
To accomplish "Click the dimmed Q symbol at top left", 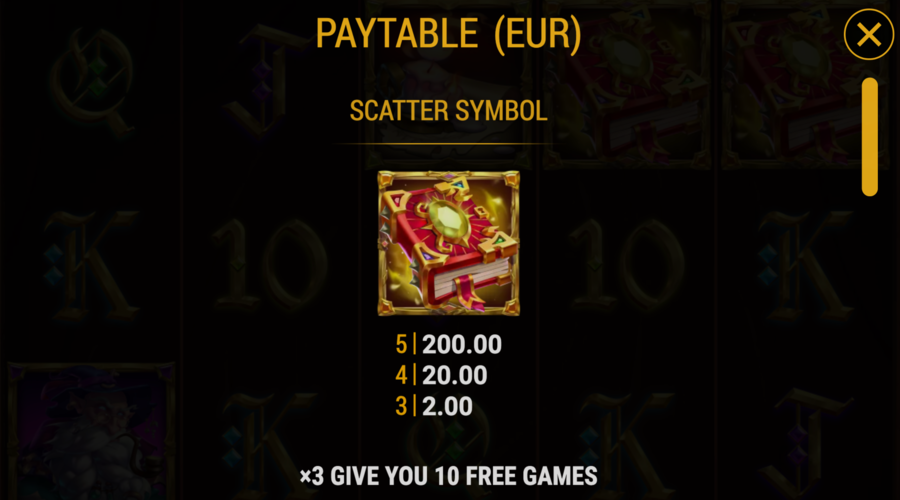I will coord(92,80).
